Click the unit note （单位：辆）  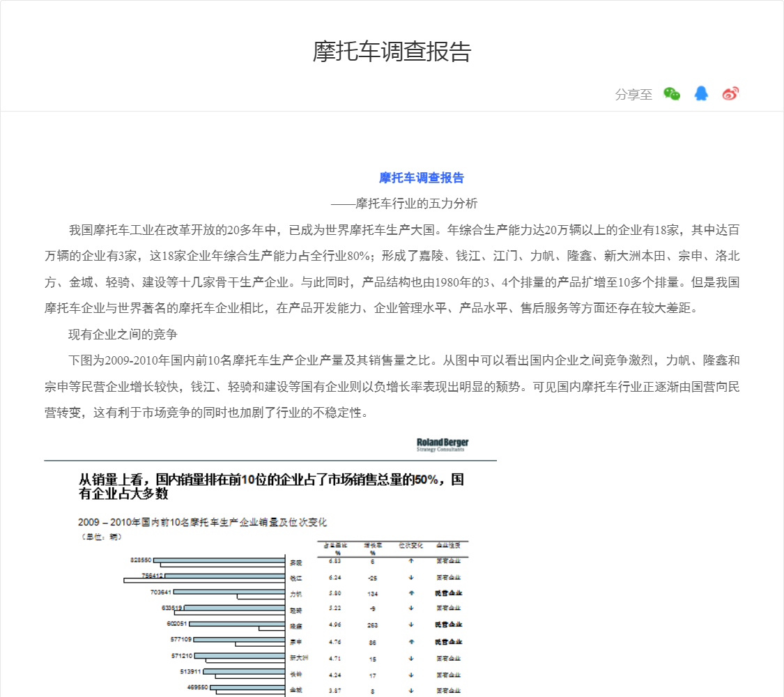click(101, 537)
